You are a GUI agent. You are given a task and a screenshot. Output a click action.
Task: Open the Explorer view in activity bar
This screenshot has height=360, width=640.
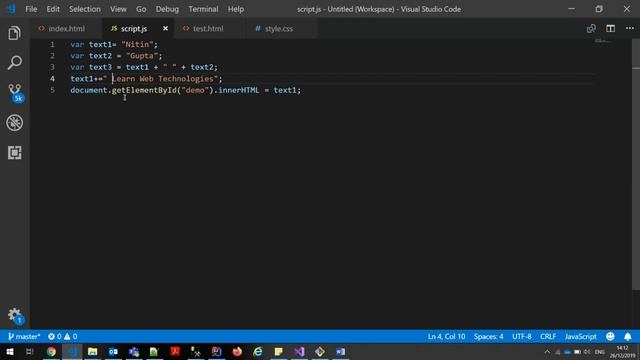[14, 33]
